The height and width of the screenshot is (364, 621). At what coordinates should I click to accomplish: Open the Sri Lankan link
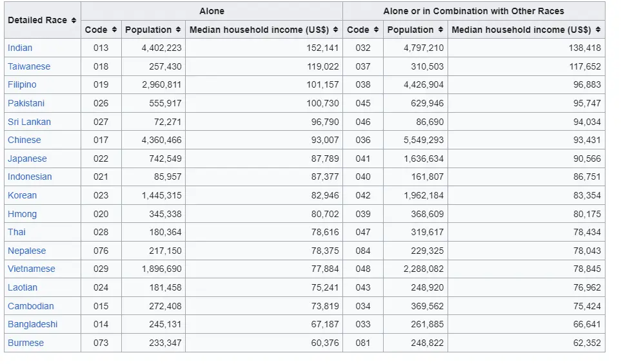(29, 122)
